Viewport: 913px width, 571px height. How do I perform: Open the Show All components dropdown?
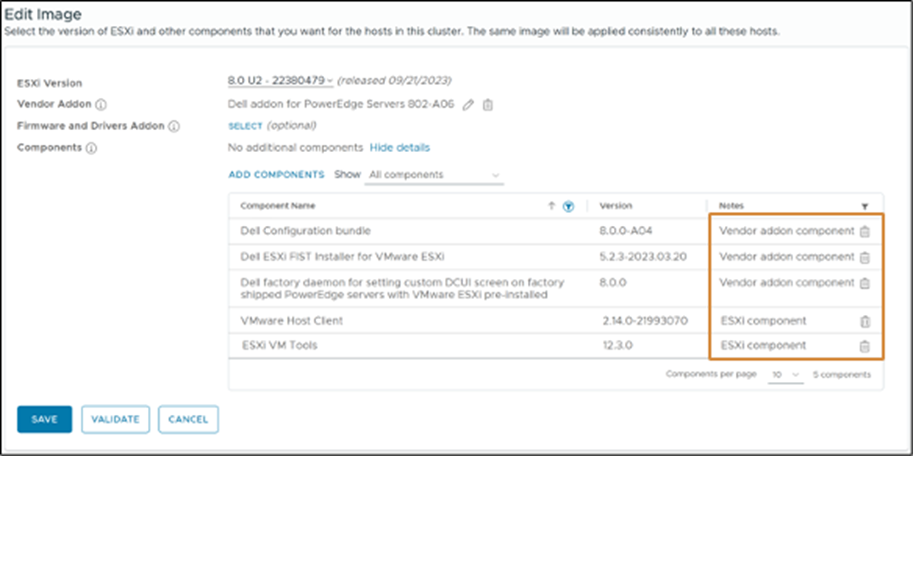pyautogui.click(x=434, y=175)
